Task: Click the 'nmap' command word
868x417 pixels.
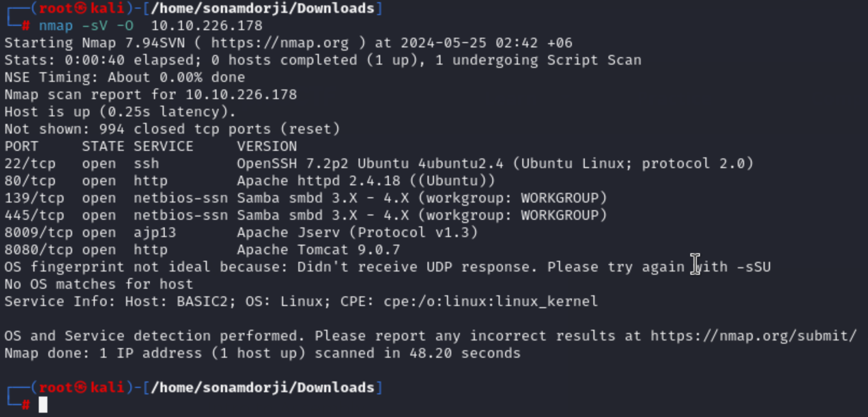Action: pyautogui.click(x=55, y=25)
